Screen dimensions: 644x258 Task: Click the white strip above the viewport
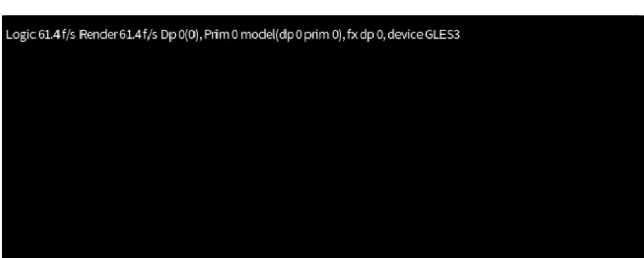click(322, 7)
